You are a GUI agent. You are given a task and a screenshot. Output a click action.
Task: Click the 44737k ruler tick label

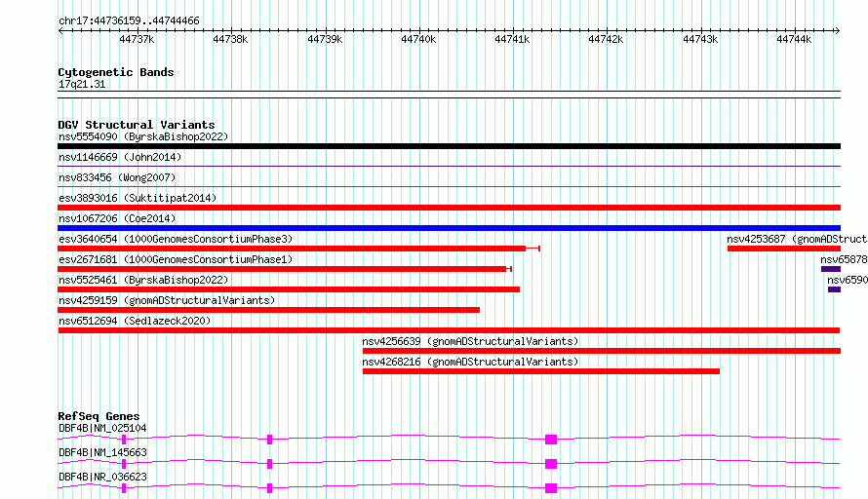[137, 39]
